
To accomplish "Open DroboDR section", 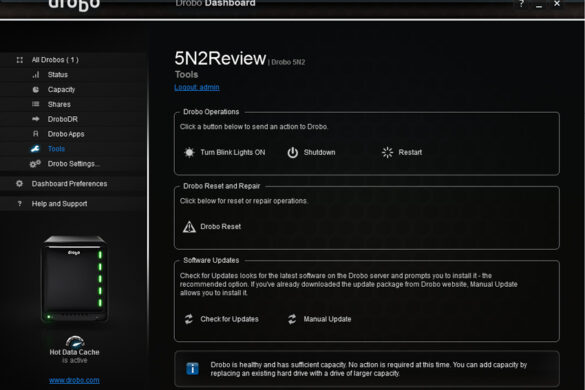I will point(63,119).
